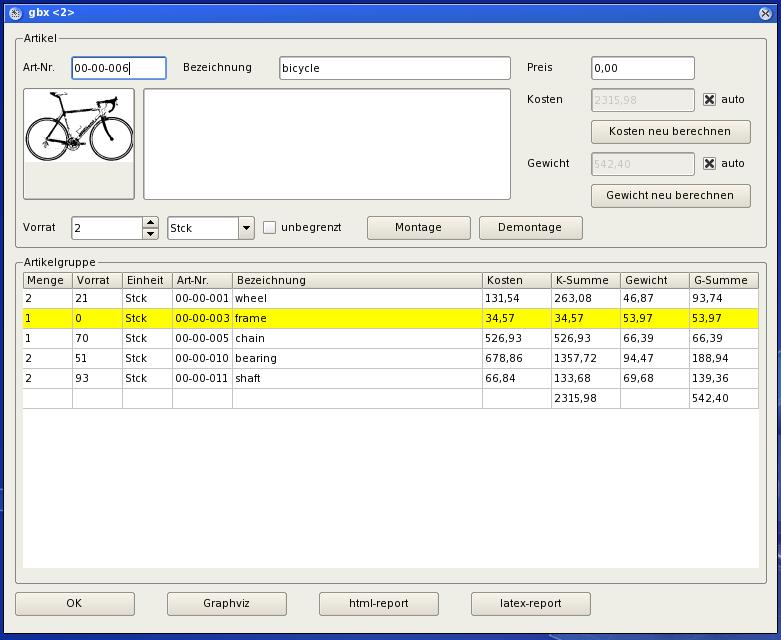
Task: Click the 46,87 Gewicht cell
Action: 654,298
